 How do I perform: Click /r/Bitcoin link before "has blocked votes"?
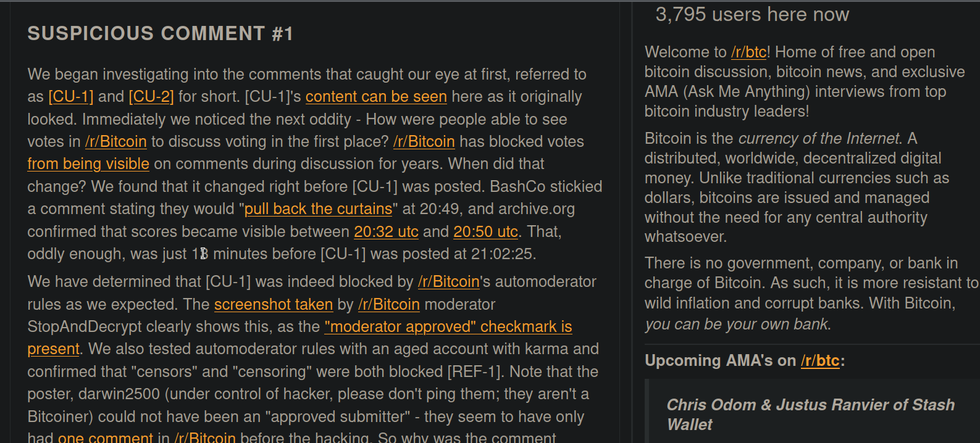[424, 142]
